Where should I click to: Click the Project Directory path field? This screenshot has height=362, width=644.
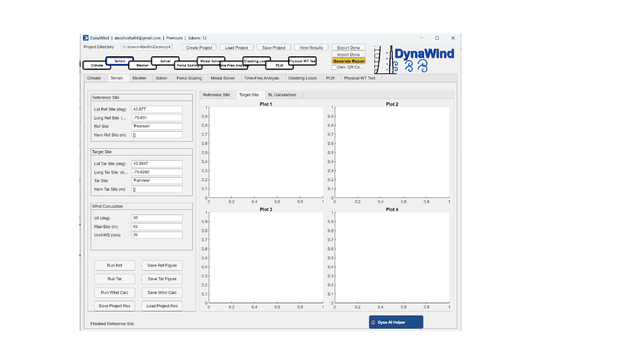coord(146,47)
